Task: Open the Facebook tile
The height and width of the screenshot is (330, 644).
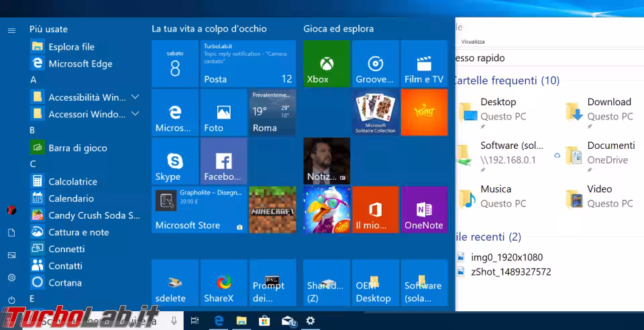Action: (x=223, y=162)
